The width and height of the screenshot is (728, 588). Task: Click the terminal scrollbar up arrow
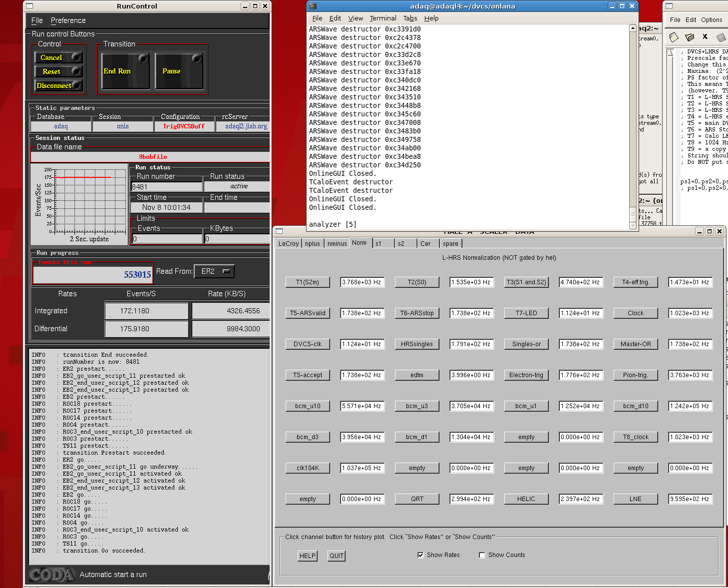[633, 28]
